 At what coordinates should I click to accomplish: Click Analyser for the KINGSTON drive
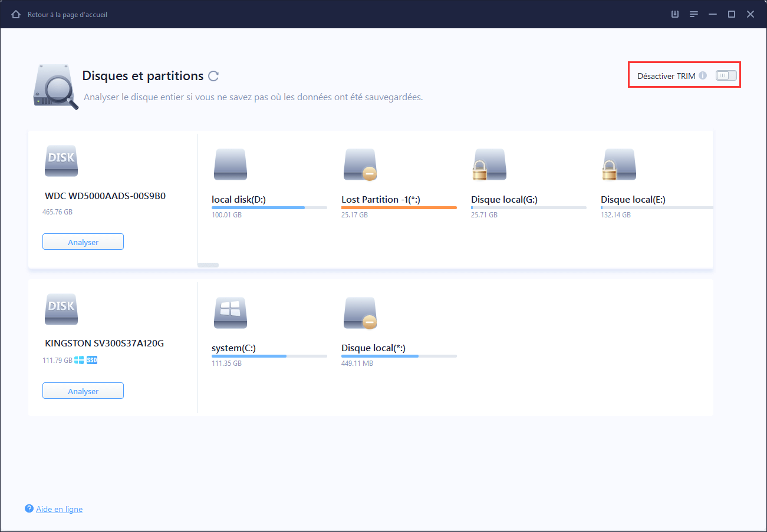tap(83, 390)
